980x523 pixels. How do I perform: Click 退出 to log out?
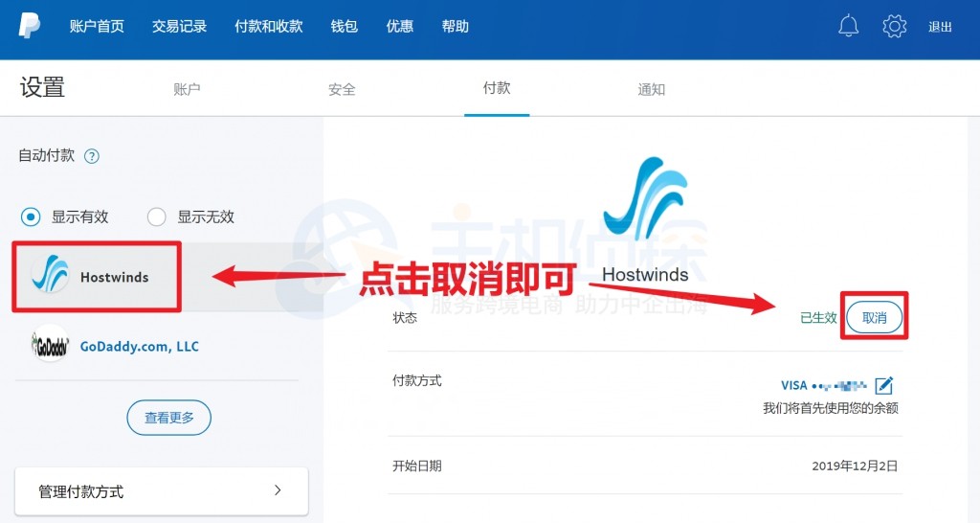click(940, 27)
